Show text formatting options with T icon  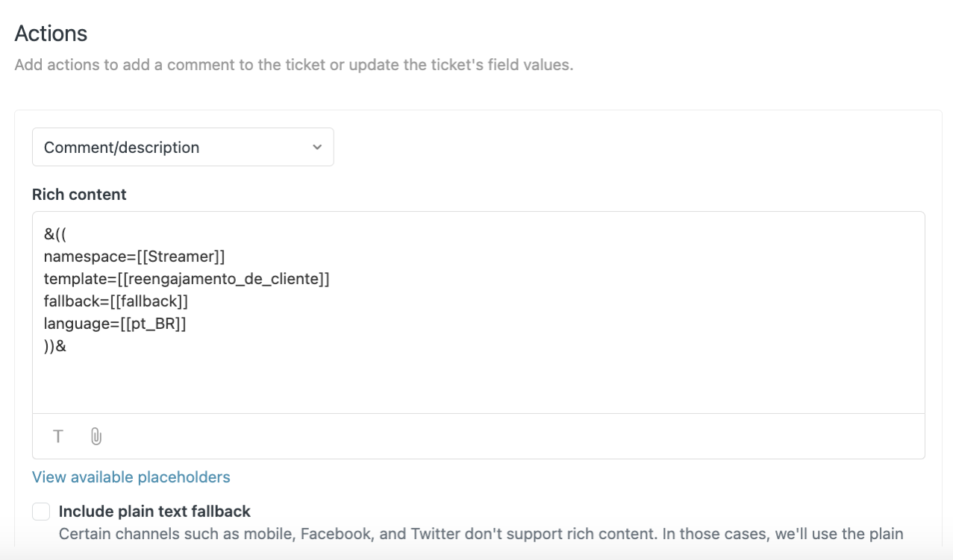click(x=57, y=436)
